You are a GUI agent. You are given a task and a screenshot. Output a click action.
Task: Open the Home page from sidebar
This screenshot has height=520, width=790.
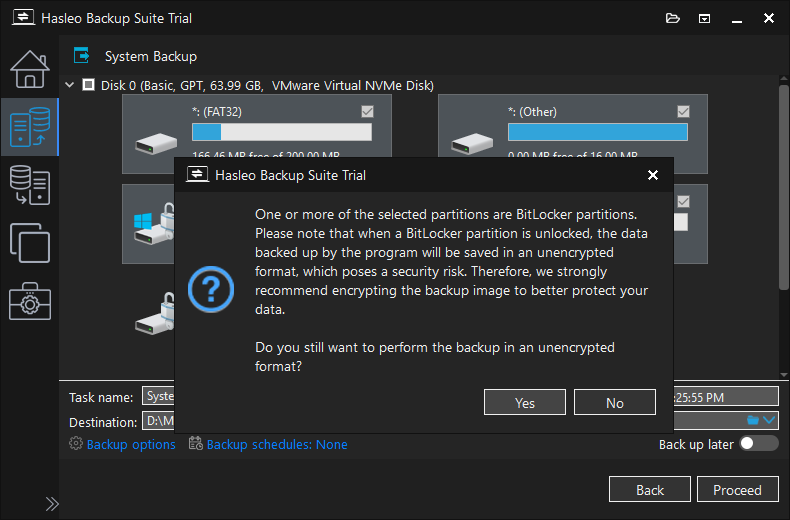point(30,70)
